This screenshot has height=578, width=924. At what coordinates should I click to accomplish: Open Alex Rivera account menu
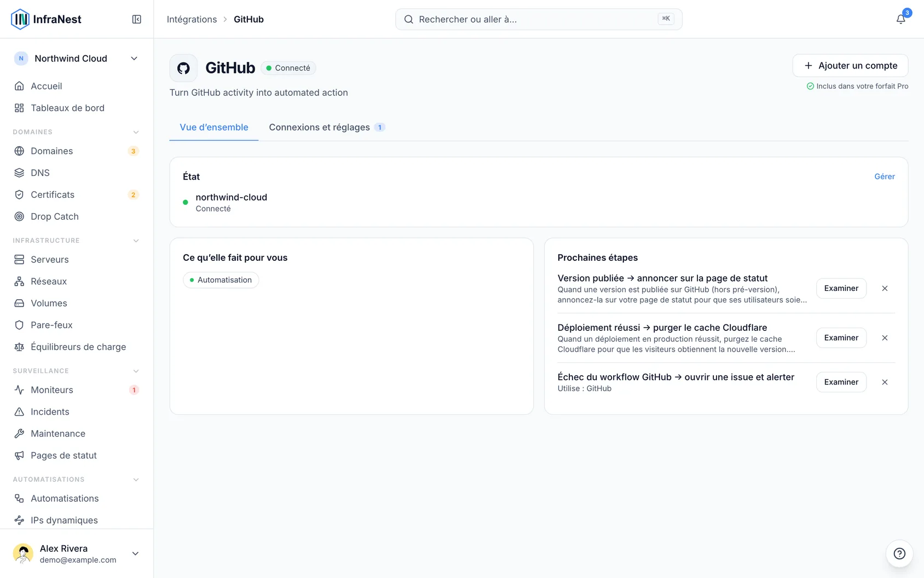click(x=77, y=553)
